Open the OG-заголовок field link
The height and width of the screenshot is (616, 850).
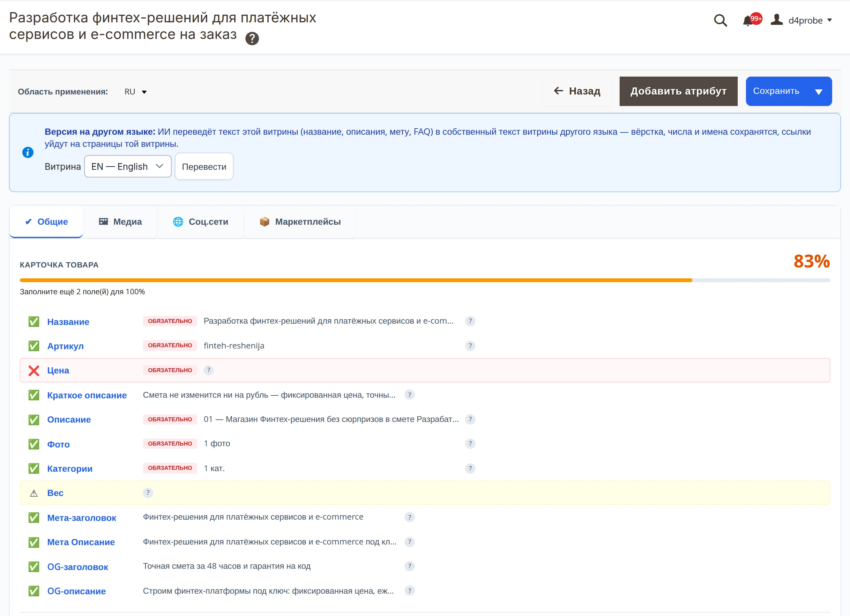[x=78, y=567]
